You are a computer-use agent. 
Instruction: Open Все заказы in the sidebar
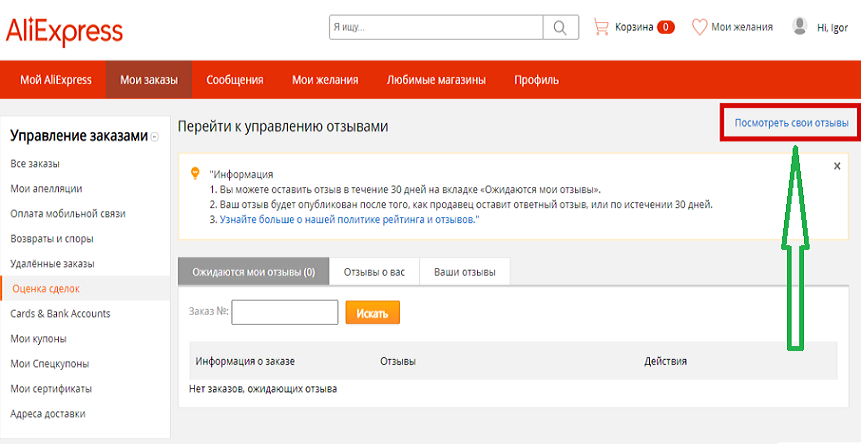35,164
